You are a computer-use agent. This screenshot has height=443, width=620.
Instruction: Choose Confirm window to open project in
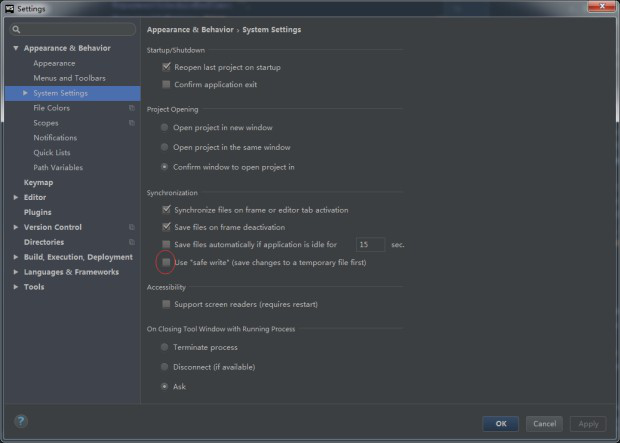point(164,167)
